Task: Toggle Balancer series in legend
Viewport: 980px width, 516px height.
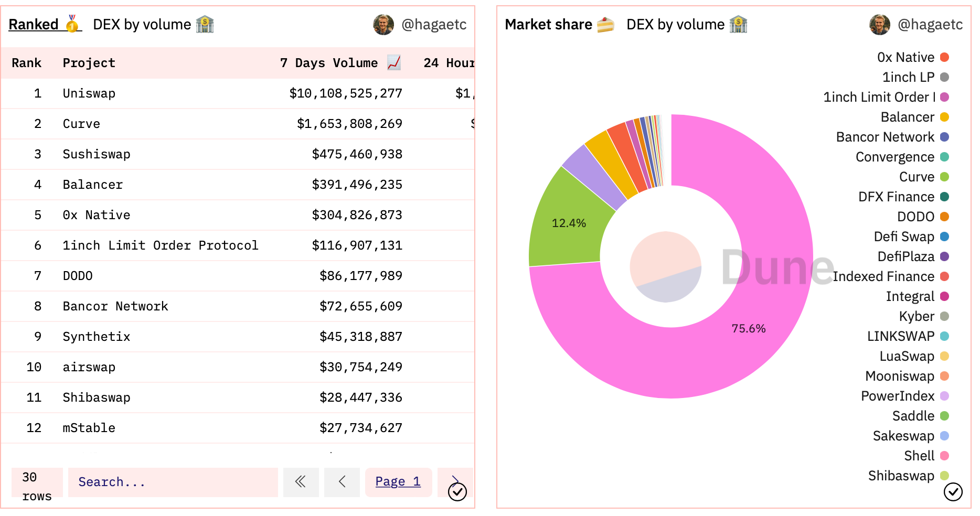Action: pos(915,117)
